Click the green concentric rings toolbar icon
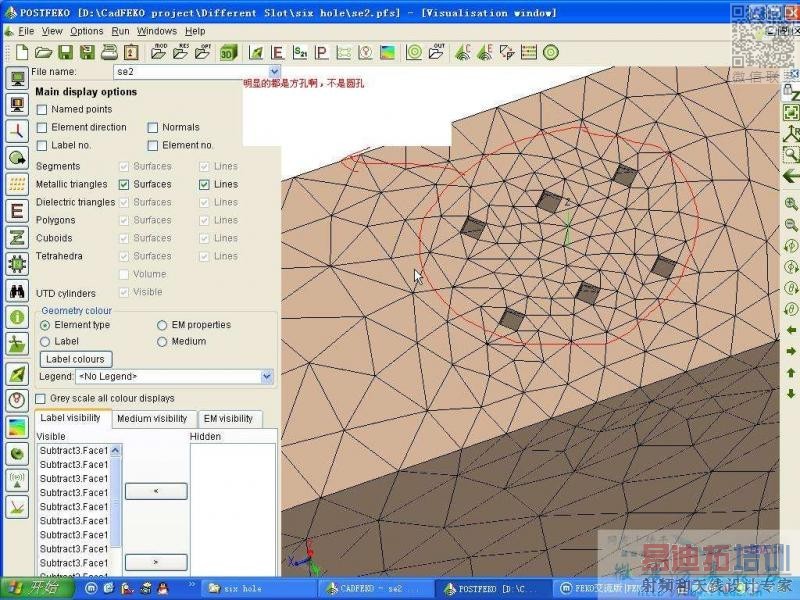Image resolution: width=800 pixels, height=600 pixels. click(x=414, y=52)
